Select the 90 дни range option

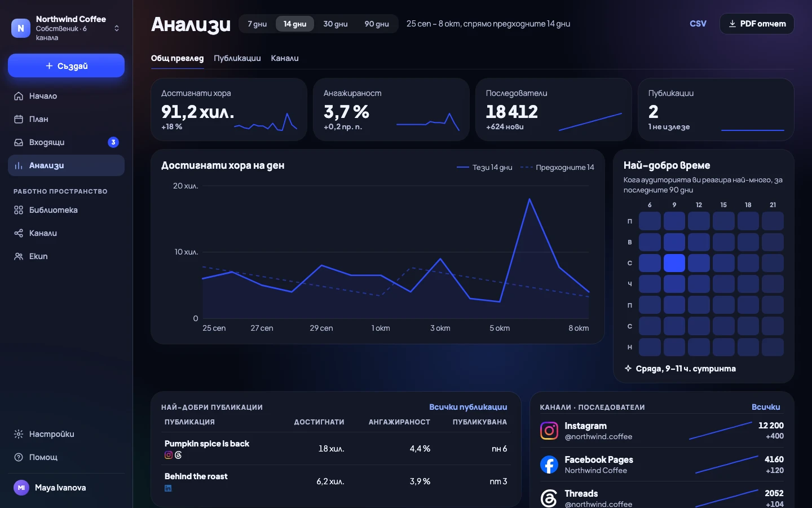(x=377, y=24)
